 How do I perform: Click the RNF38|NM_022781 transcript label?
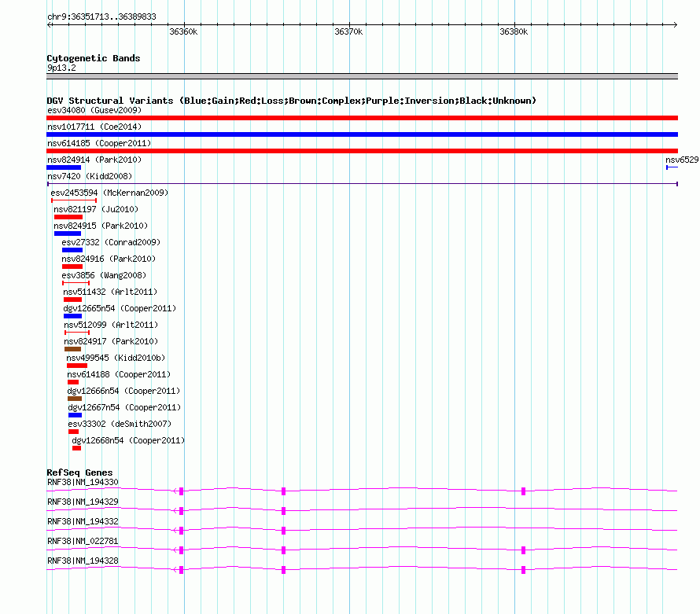83,541
